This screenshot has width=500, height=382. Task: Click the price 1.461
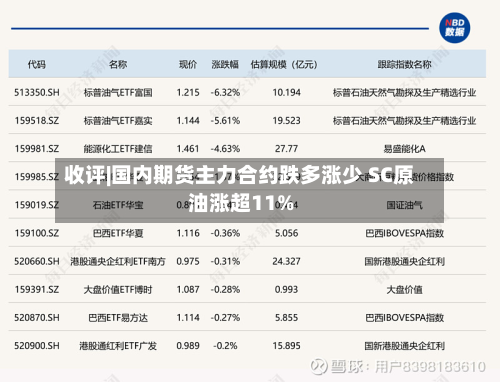[188, 149]
